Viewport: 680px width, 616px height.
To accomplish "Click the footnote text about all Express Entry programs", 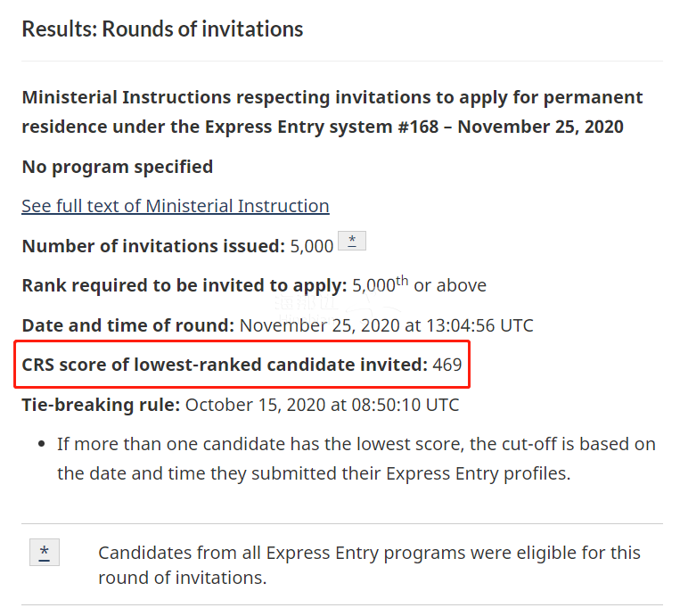I will tap(369, 565).
